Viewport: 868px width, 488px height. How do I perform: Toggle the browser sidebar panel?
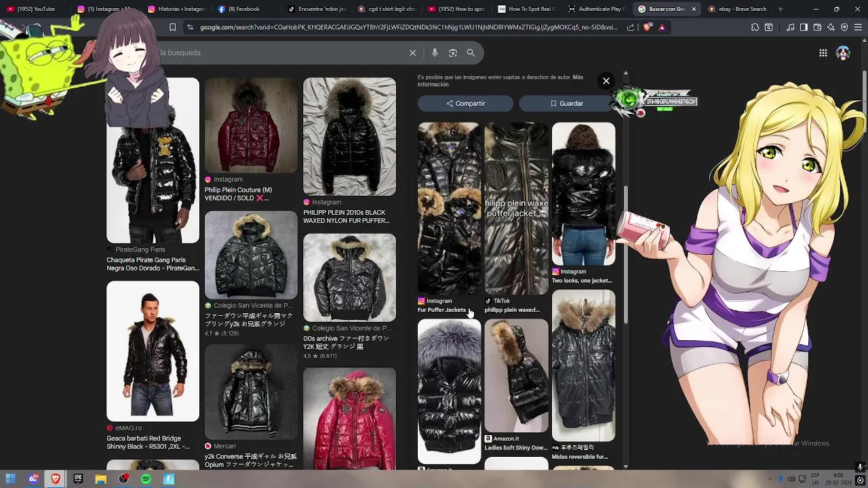pyautogui.click(x=804, y=27)
